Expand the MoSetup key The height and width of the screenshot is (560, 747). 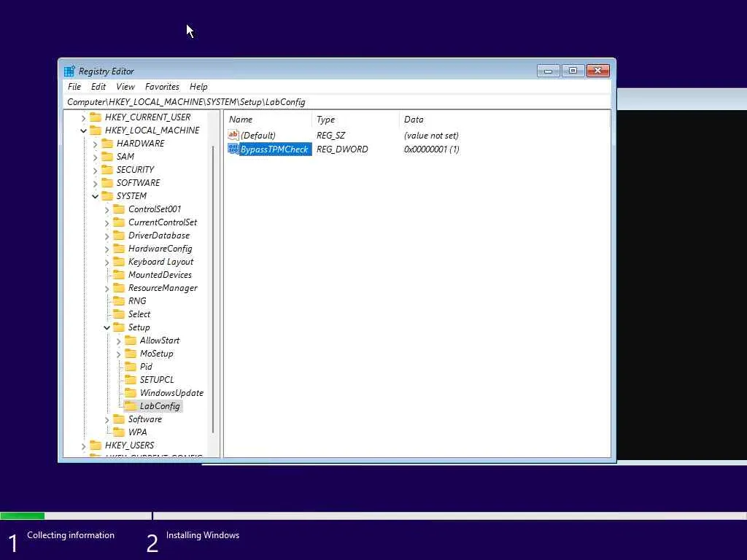pyautogui.click(x=119, y=354)
